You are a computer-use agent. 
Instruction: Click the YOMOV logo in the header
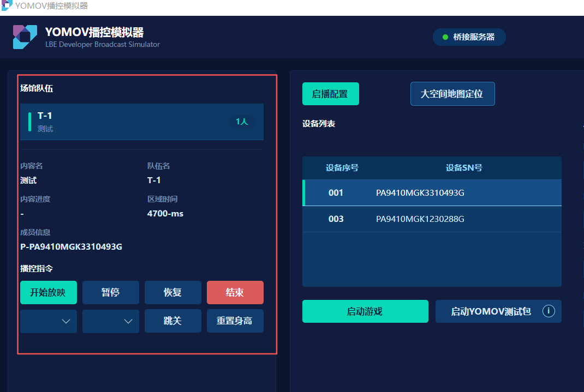point(25,37)
